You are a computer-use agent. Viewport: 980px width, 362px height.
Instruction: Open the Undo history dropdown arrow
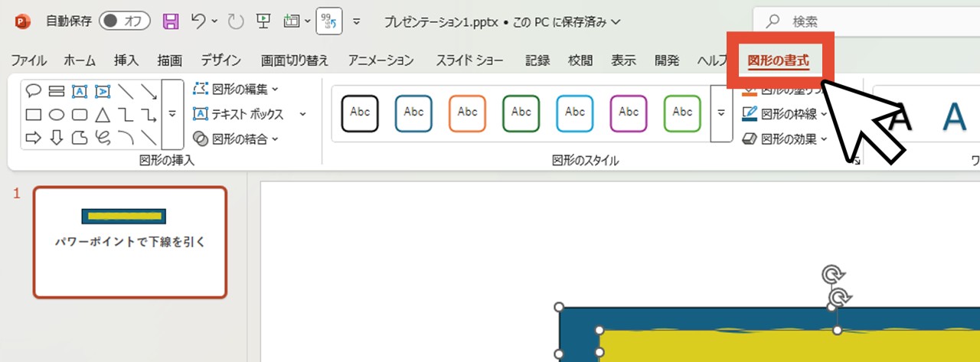point(214,21)
